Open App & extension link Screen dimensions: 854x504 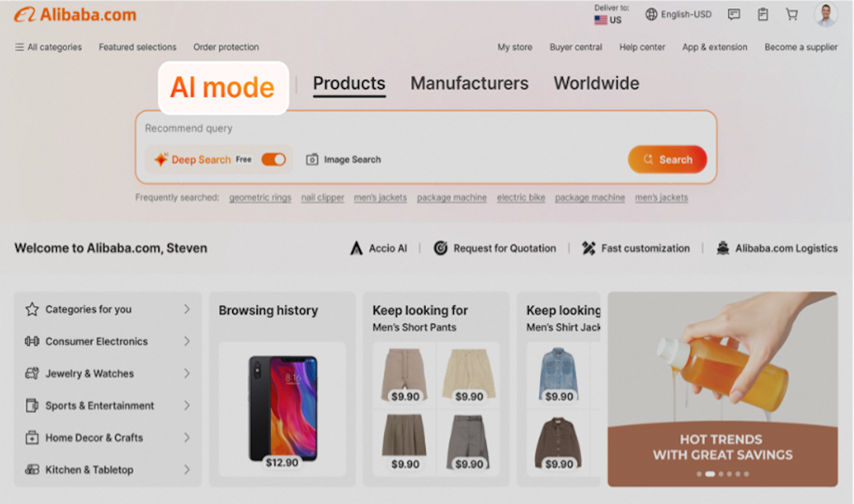point(714,47)
